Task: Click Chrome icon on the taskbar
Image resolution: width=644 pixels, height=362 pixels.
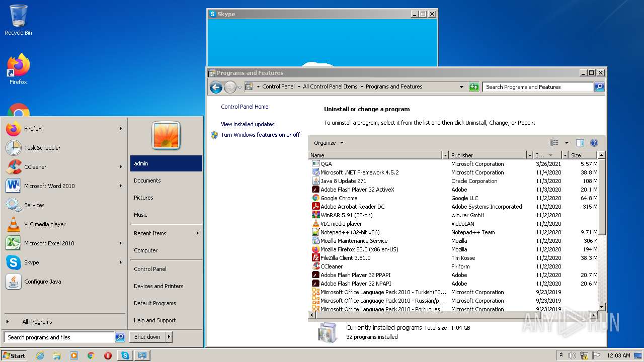Action: click(91, 355)
